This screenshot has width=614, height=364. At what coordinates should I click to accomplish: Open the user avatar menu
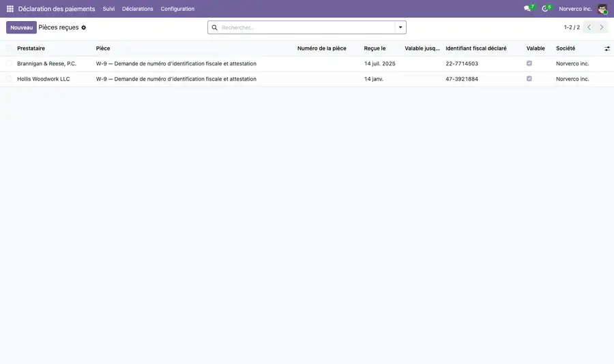pyautogui.click(x=602, y=9)
